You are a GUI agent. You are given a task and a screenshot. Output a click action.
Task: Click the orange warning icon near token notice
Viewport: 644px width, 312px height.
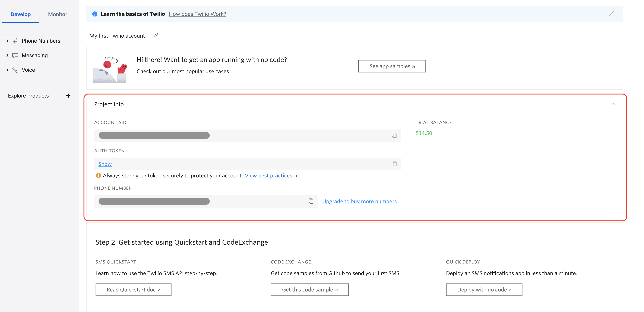98,175
